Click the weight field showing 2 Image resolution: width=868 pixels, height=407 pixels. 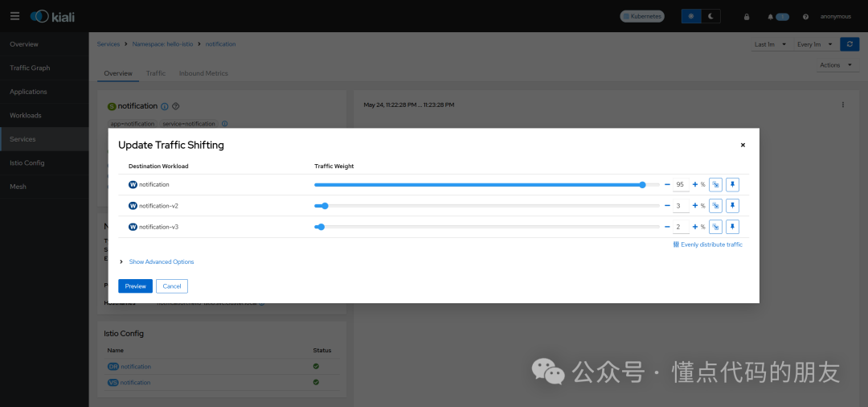click(x=681, y=227)
